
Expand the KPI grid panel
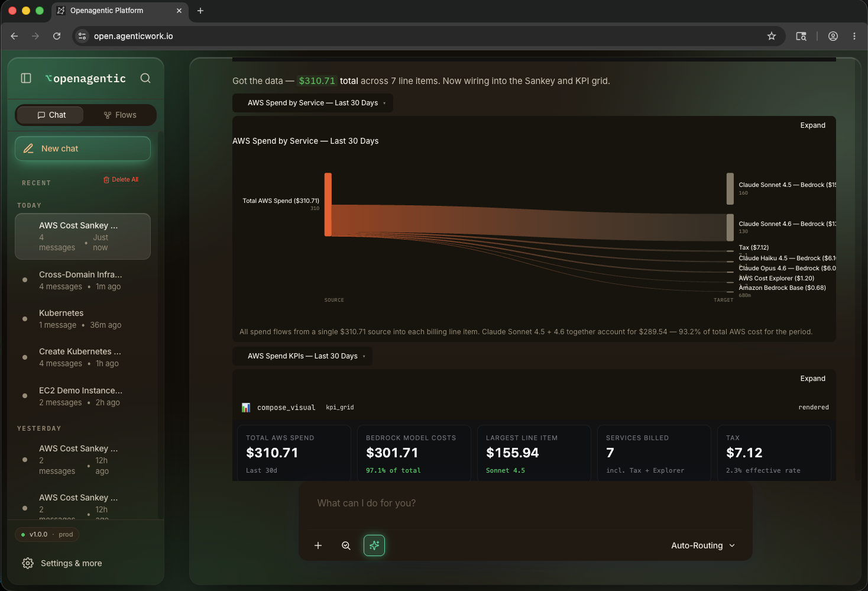click(x=812, y=379)
